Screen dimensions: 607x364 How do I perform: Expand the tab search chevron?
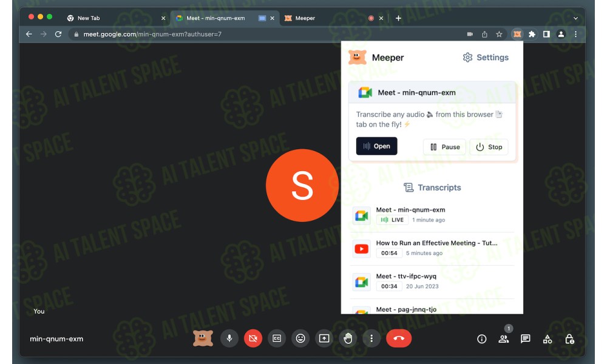[575, 18]
